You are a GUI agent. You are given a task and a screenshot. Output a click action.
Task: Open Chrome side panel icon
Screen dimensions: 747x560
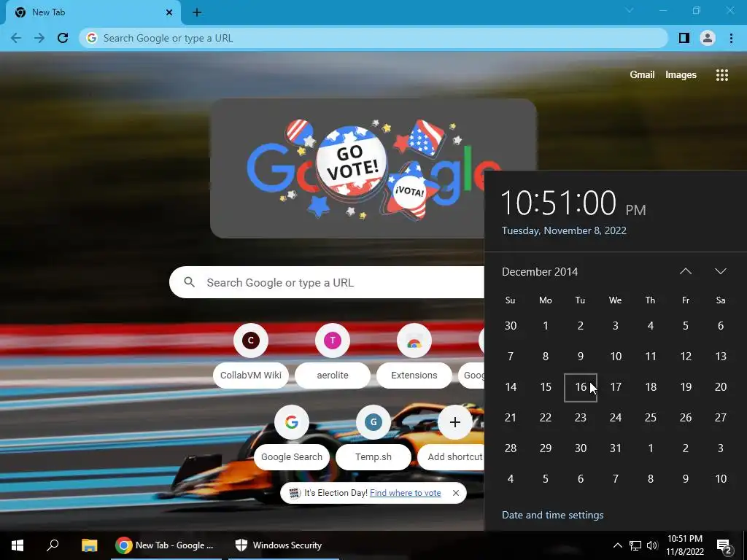click(684, 38)
